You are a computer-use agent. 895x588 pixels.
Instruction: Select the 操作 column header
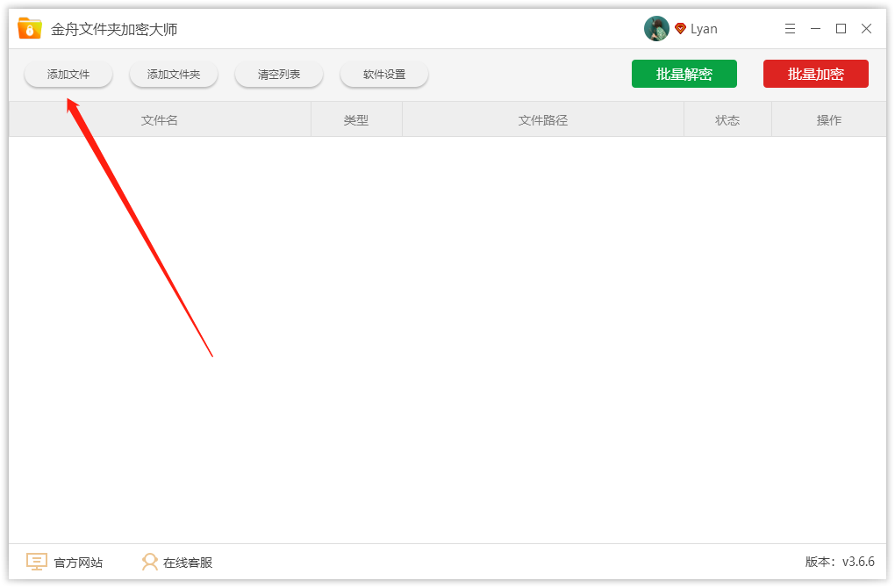point(828,120)
